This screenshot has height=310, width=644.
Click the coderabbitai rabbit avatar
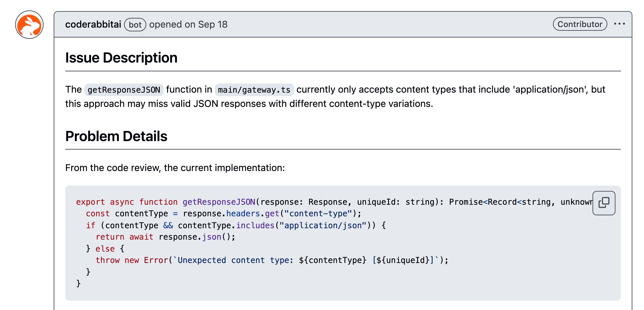tap(29, 25)
